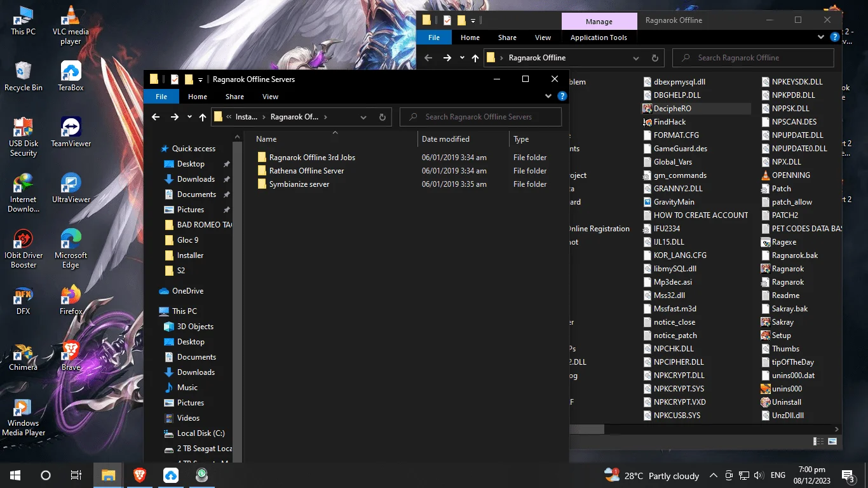Open the notification center icon
Image resolution: width=868 pixels, height=488 pixels.
click(848, 475)
